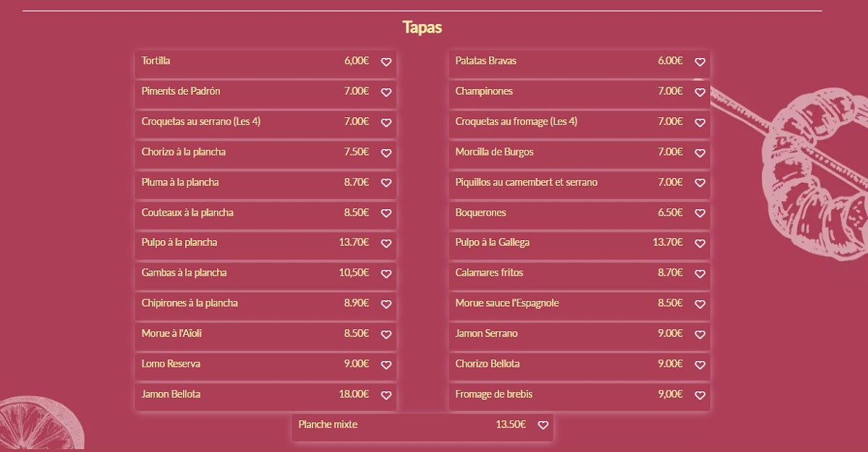
Task: Favorite Chipirones à la plancha
Action: coord(386,304)
